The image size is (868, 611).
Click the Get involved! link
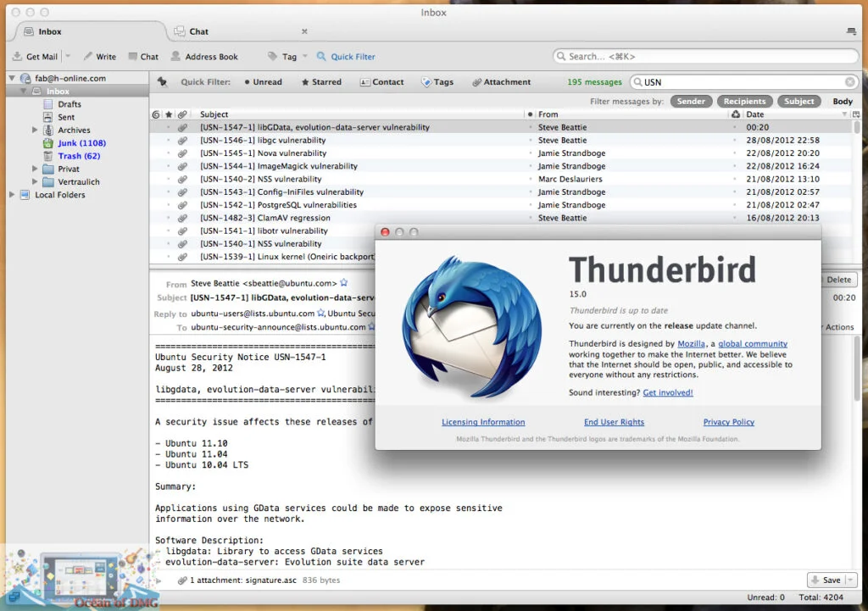click(x=668, y=392)
